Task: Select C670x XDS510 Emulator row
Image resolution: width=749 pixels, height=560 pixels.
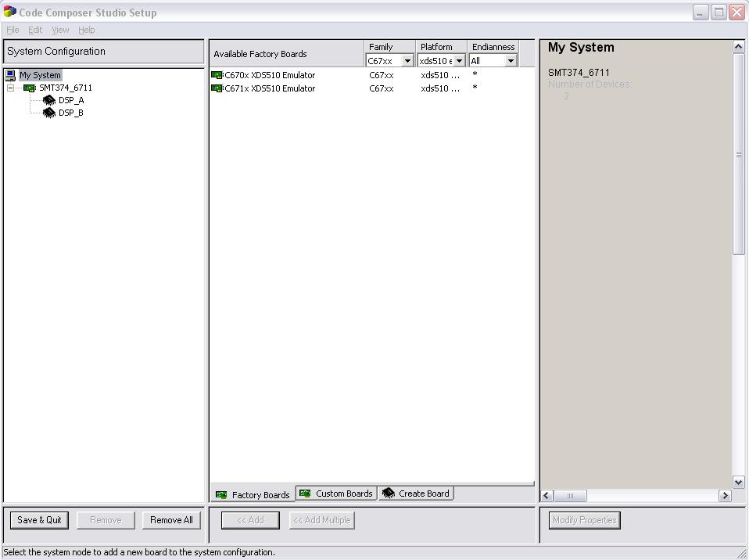Action: click(x=371, y=75)
